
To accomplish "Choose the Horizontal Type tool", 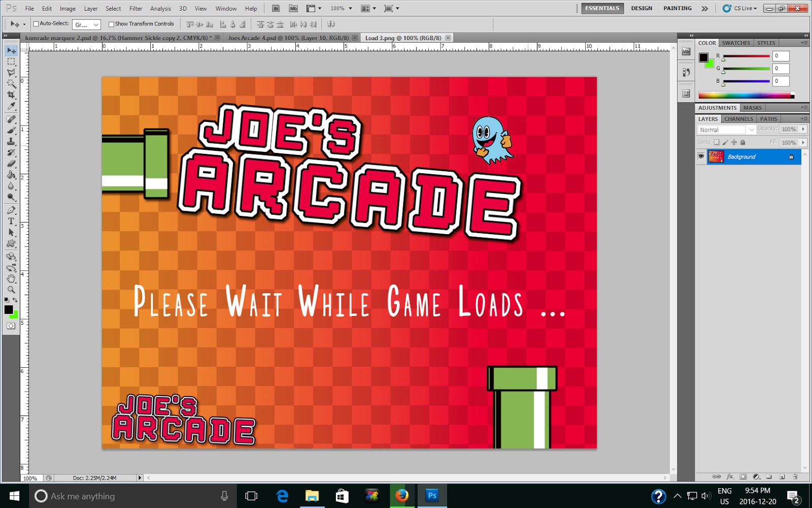I will pos(11,221).
